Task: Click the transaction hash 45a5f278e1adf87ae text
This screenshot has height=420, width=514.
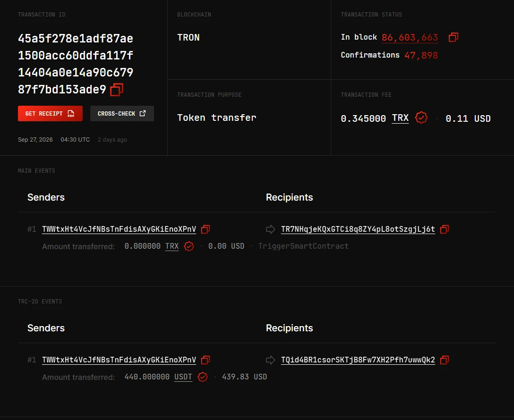Action: (x=76, y=39)
